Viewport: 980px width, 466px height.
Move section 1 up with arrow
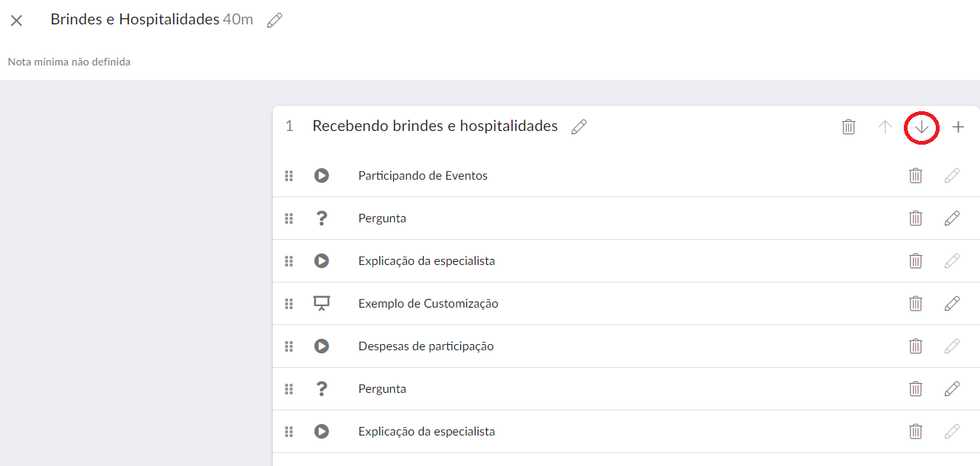pos(885,127)
